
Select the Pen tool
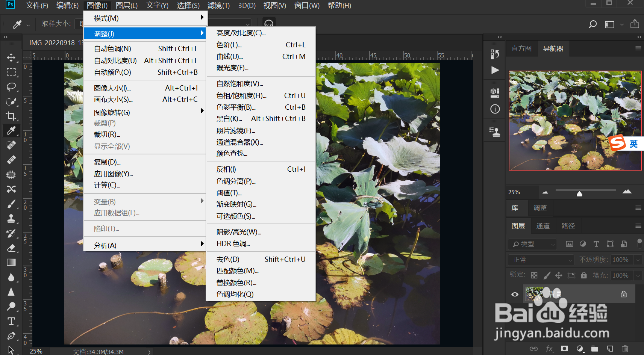tap(11, 336)
